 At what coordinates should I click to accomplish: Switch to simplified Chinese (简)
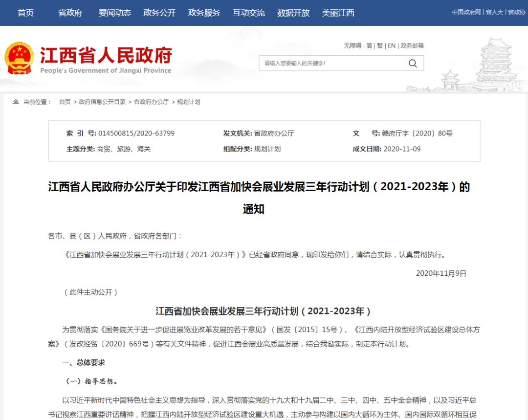[x=369, y=45]
